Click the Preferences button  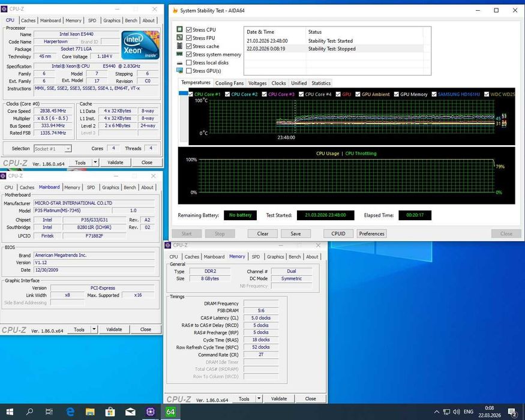tap(371, 234)
